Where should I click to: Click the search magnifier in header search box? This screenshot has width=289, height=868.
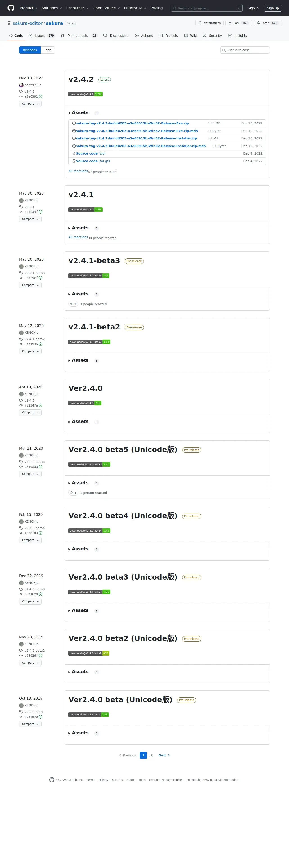(x=174, y=8)
